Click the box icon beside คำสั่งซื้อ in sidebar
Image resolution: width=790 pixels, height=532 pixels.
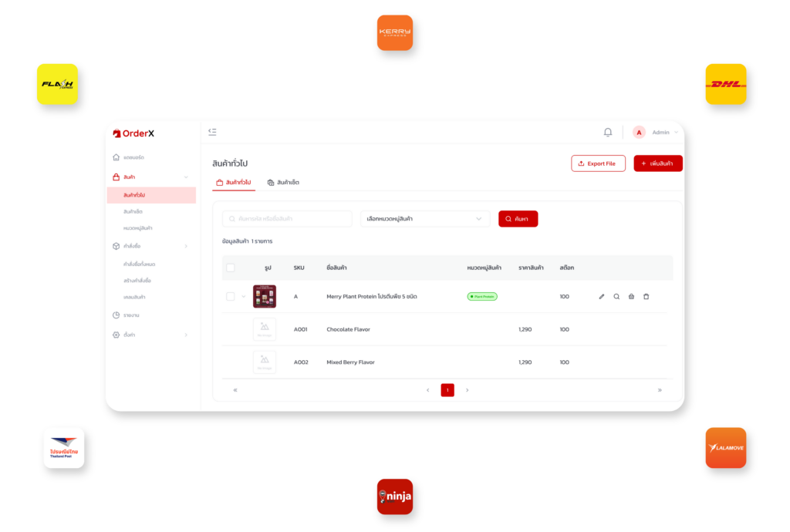click(116, 246)
